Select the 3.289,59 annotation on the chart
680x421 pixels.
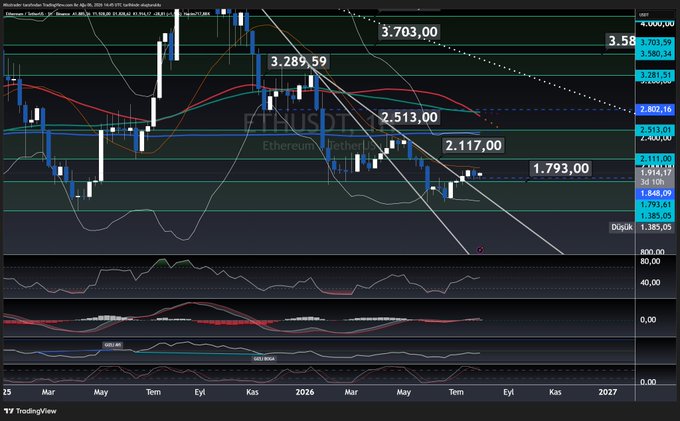click(x=298, y=62)
